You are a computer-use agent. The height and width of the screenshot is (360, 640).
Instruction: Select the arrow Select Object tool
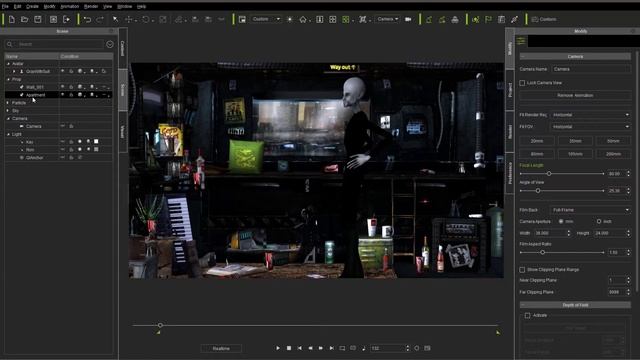(x=116, y=19)
